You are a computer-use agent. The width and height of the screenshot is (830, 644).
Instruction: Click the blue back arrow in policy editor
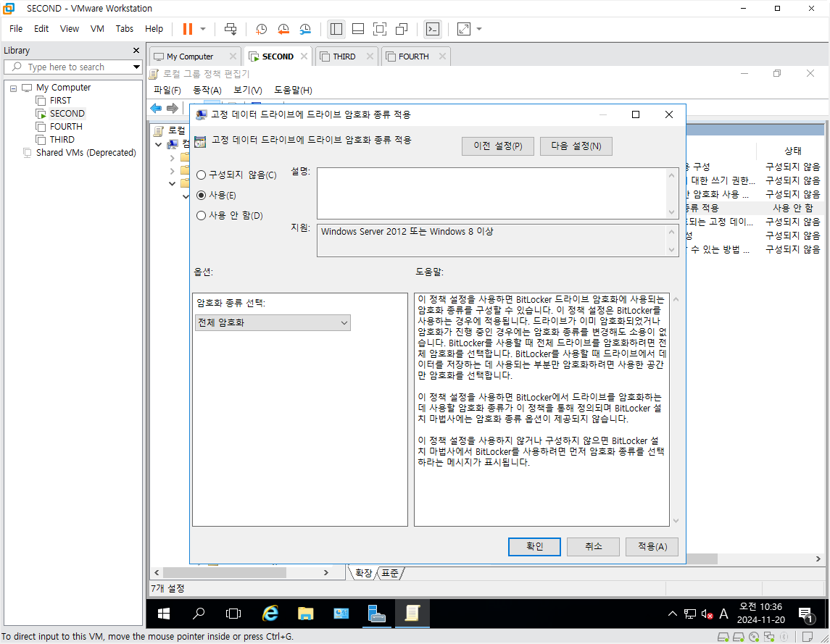point(156,109)
